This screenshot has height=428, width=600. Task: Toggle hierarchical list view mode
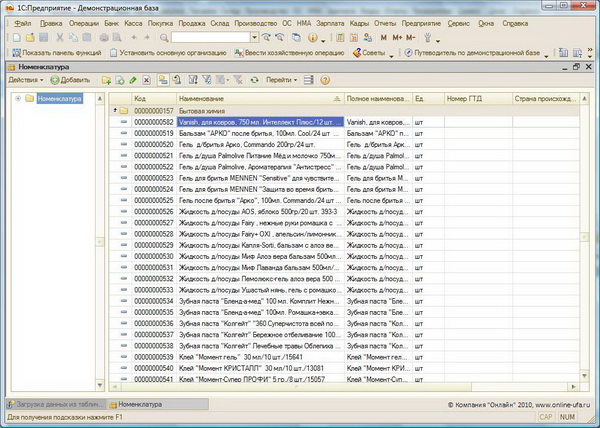[163, 80]
